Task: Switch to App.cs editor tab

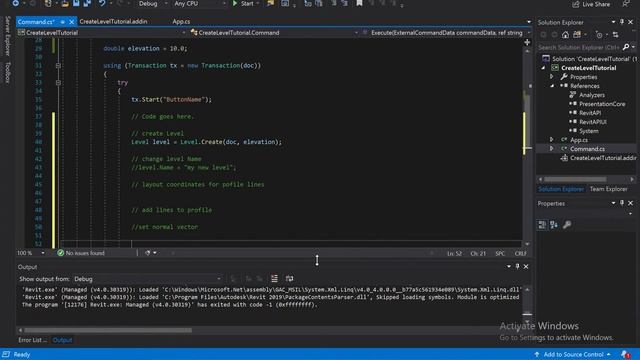Action: (181, 22)
